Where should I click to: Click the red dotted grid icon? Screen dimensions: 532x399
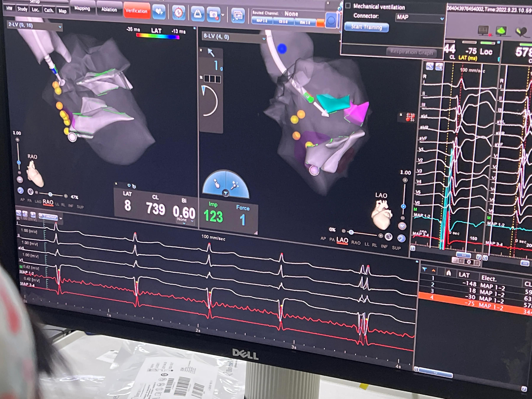[410, 117]
